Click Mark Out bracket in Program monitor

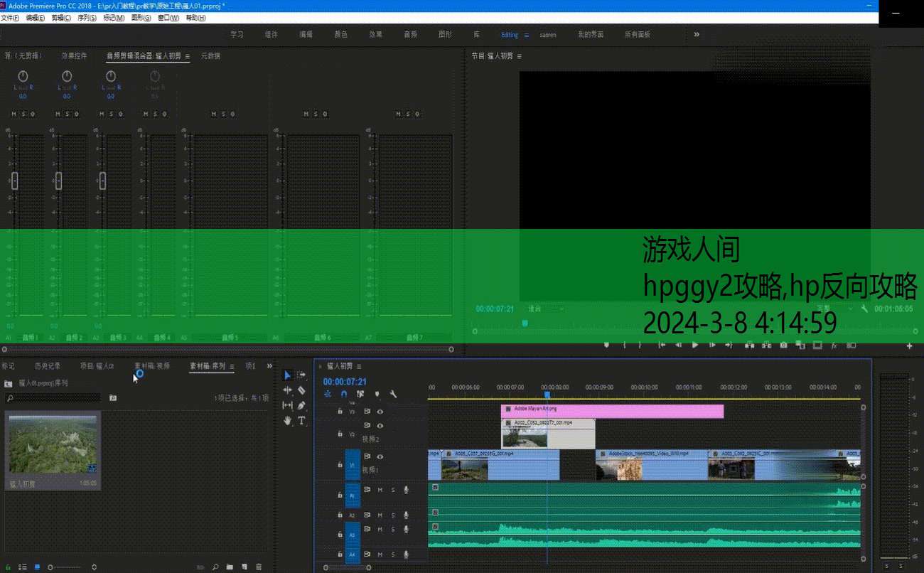[640, 345]
